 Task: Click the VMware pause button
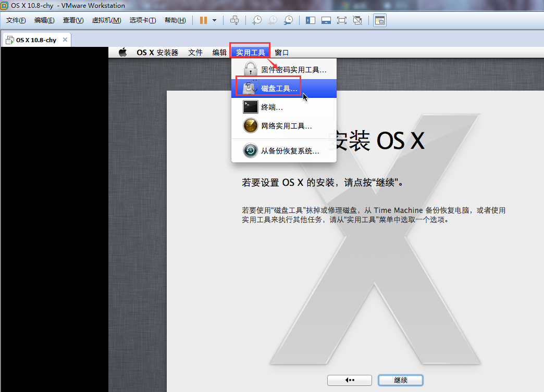(x=203, y=20)
